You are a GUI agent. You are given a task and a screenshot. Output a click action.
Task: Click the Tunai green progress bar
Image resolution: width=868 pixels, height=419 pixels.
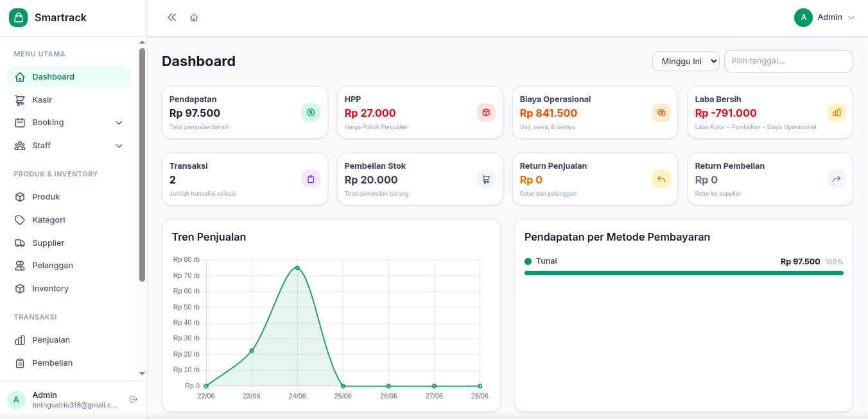tap(684, 273)
